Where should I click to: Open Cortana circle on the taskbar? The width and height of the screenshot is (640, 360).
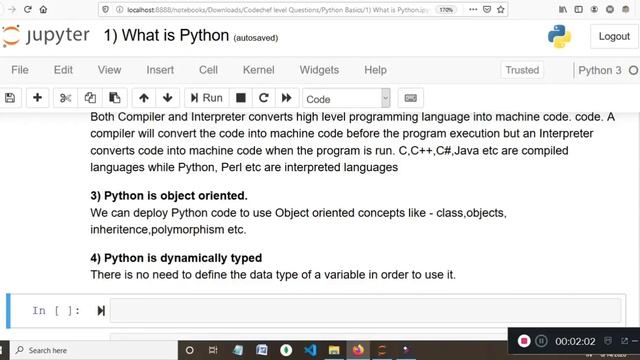[x=189, y=350]
